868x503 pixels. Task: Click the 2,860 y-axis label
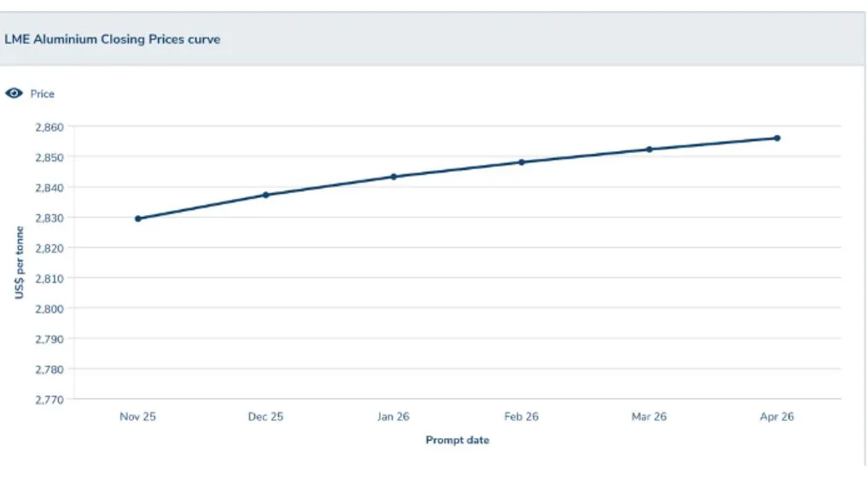(x=49, y=127)
